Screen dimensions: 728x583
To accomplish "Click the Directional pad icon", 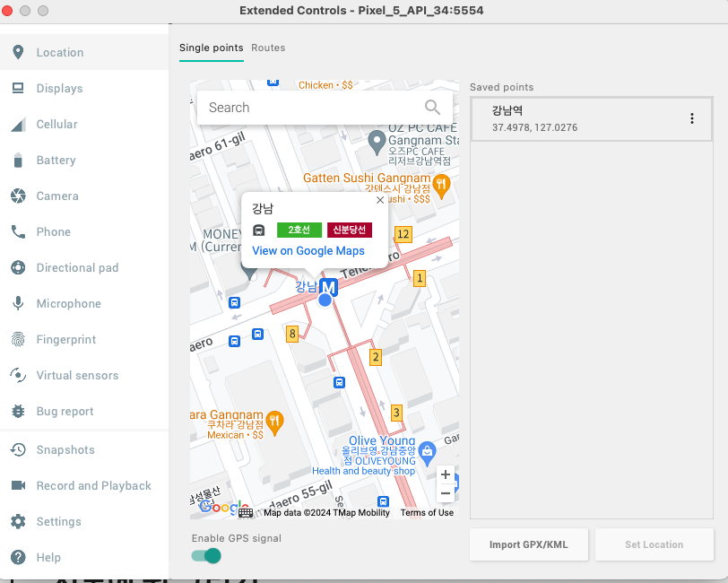I will pyautogui.click(x=18, y=267).
